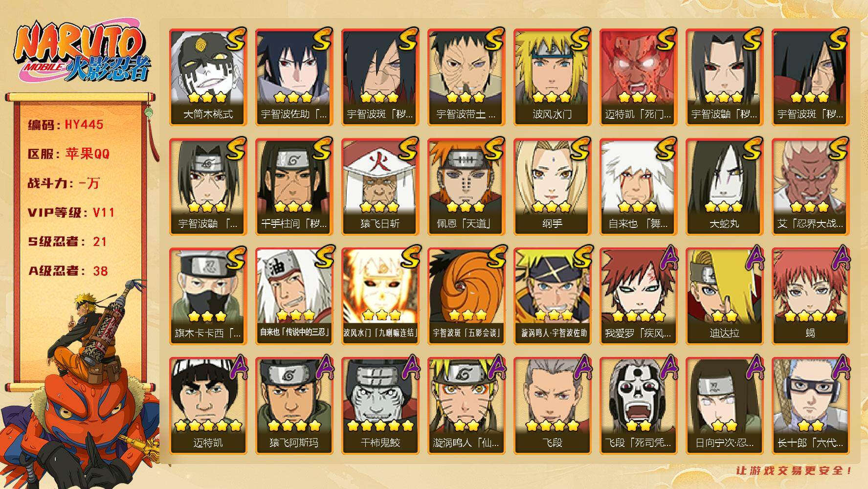Choose the 猿飞日斩 Hokage portrait
This screenshot has width=868, height=489.
380,187
